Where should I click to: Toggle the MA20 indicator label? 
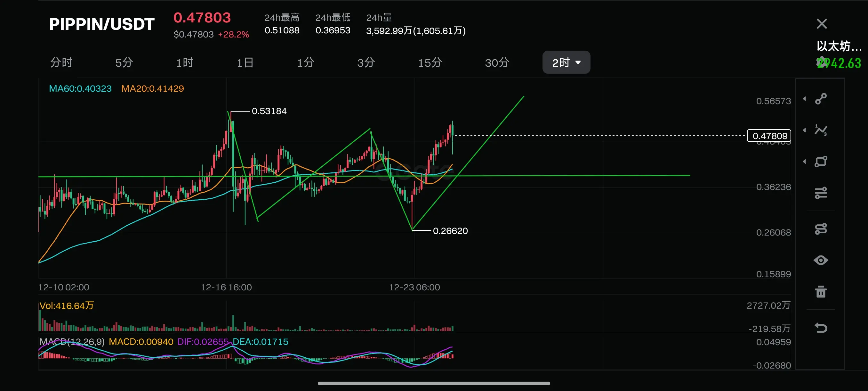pyautogui.click(x=152, y=89)
